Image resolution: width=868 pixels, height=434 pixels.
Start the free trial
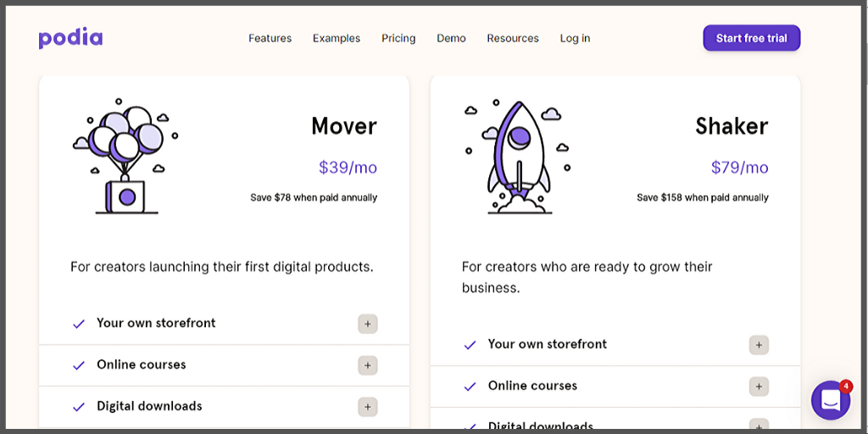point(752,38)
